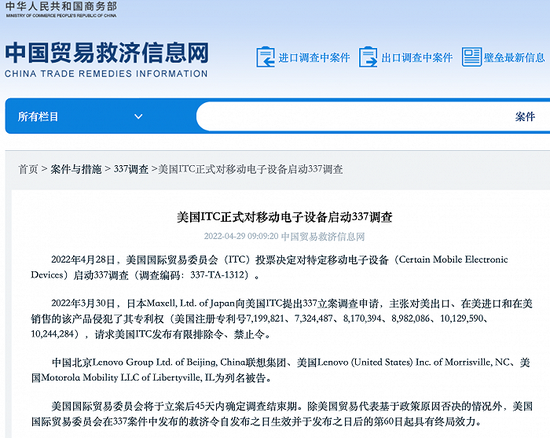
Task: Open 337调查 in the breadcrumb
Action: point(131,169)
